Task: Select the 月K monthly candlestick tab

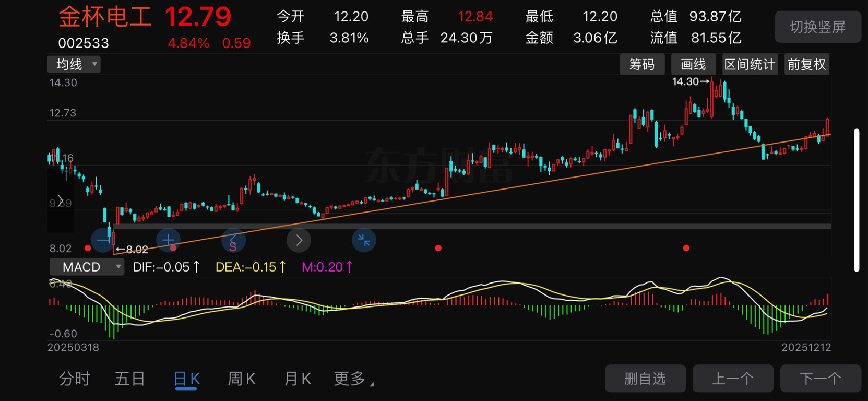Action: coord(298,379)
